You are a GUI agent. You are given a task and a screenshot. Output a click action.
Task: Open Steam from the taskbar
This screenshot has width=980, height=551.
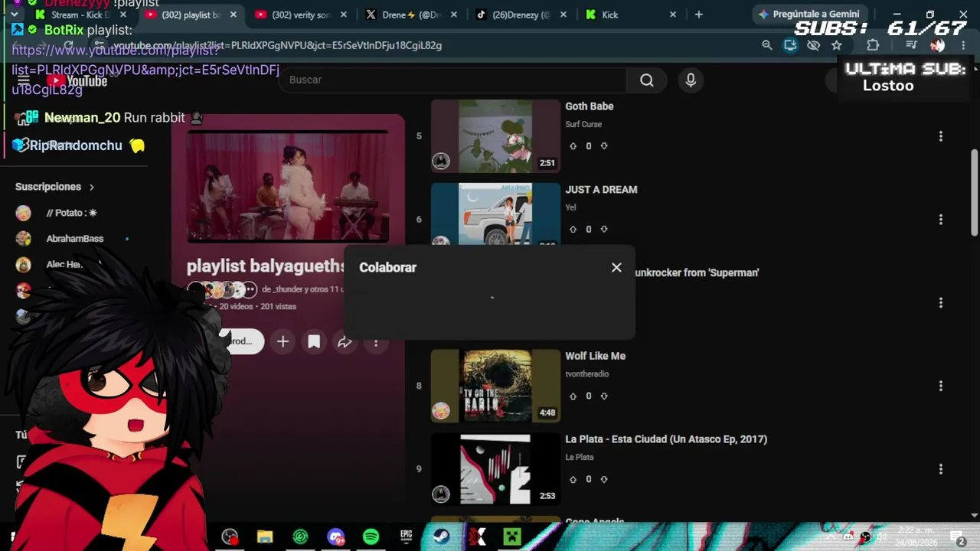441,536
